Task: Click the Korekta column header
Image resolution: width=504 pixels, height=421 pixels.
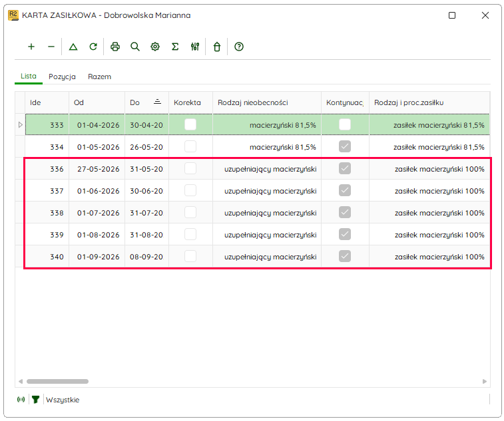Action: (190, 102)
